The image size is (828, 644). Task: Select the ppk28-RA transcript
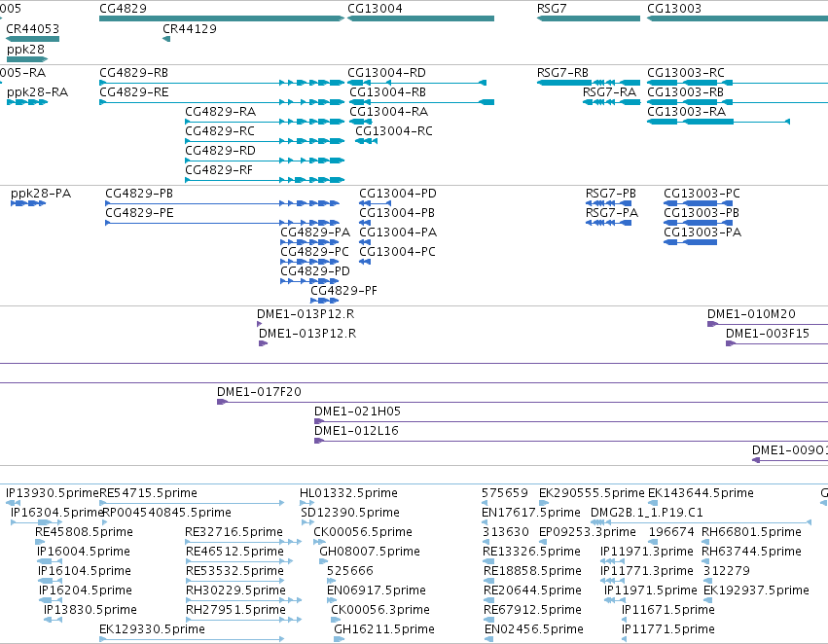[x=38, y=92]
